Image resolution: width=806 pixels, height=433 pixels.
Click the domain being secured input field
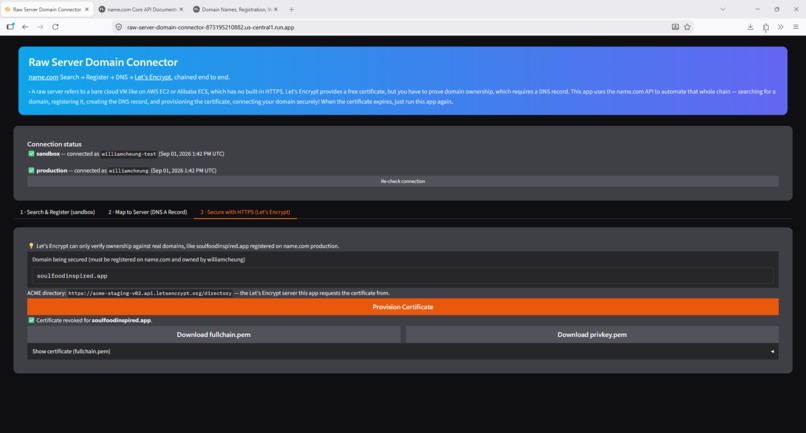(402, 276)
